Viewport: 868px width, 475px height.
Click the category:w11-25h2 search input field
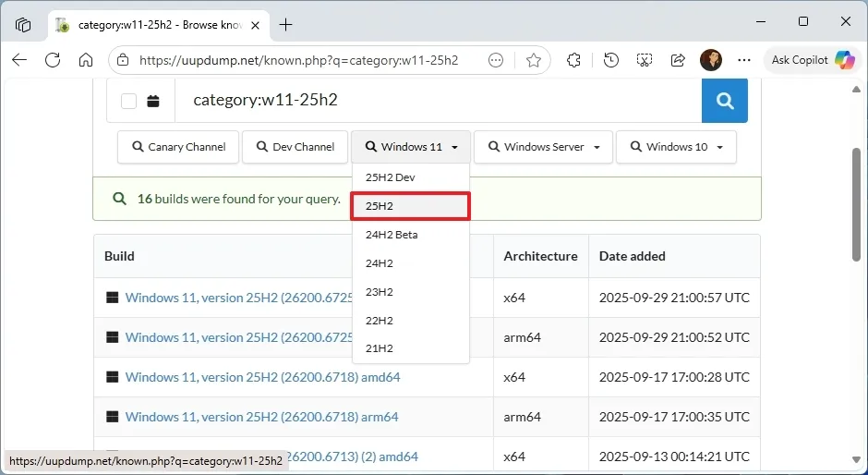(434, 101)
